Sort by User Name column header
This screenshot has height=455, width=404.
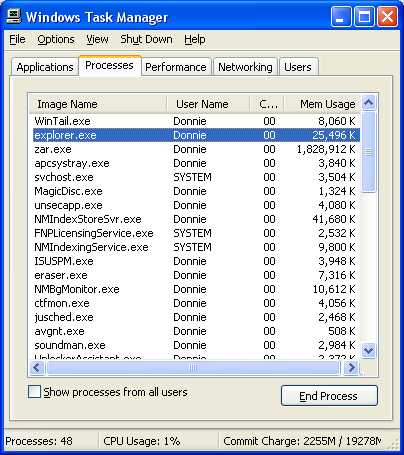point(208,104)
